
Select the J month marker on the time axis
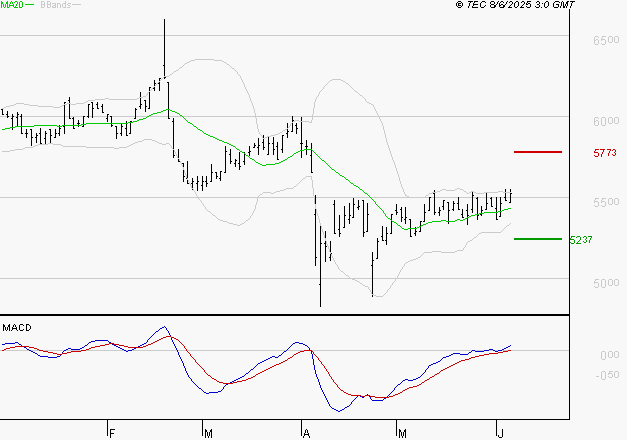[501, 433]
